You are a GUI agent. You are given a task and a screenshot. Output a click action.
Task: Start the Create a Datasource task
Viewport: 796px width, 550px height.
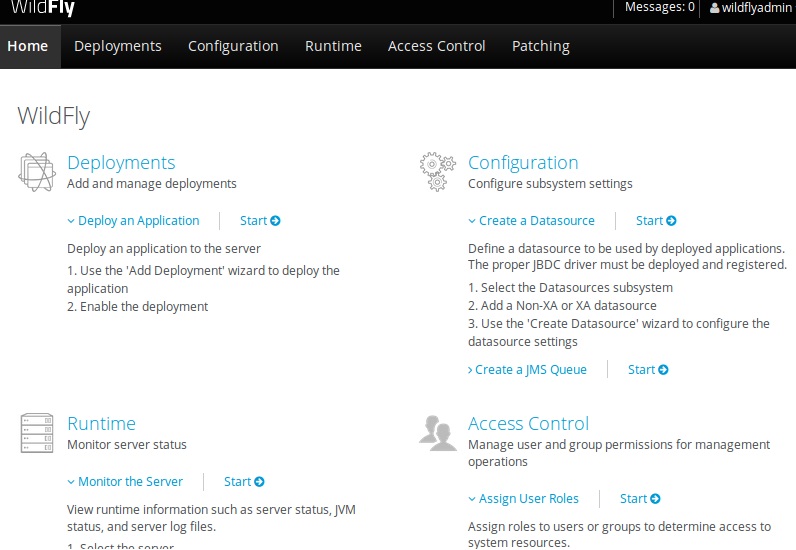click(x=656, y=220)
